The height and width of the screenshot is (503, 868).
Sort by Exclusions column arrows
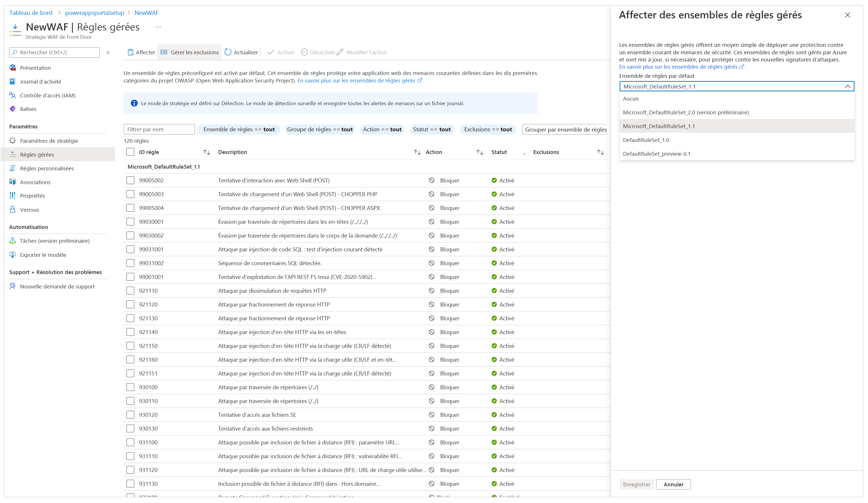pos(600,153)
